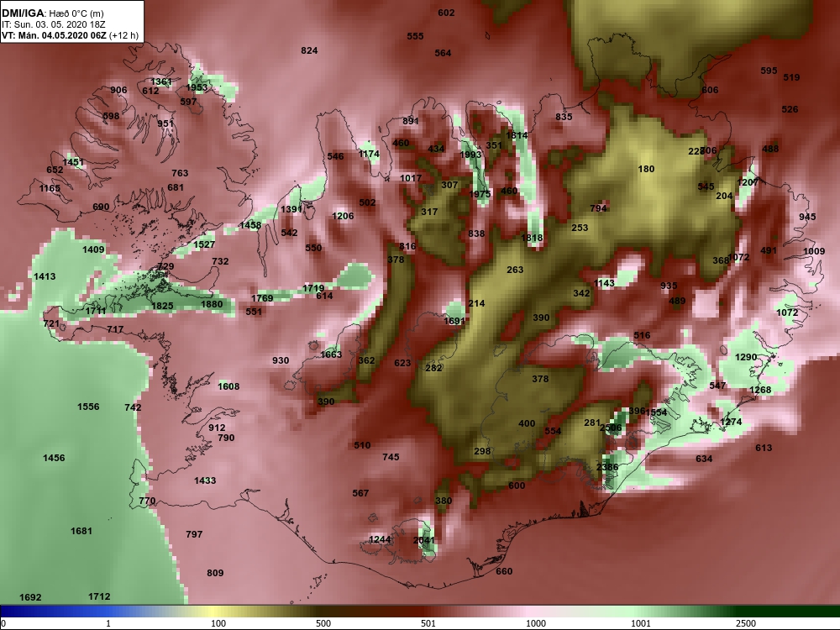
Task: Click the map value "1953" in the Westfjords
Action: pyautogui.click(x=197, y=87)
